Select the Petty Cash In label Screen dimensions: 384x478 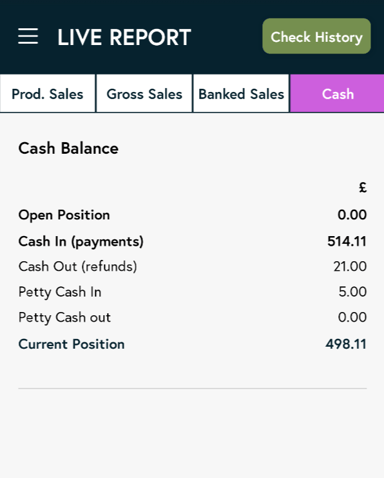tap(60, 292)
